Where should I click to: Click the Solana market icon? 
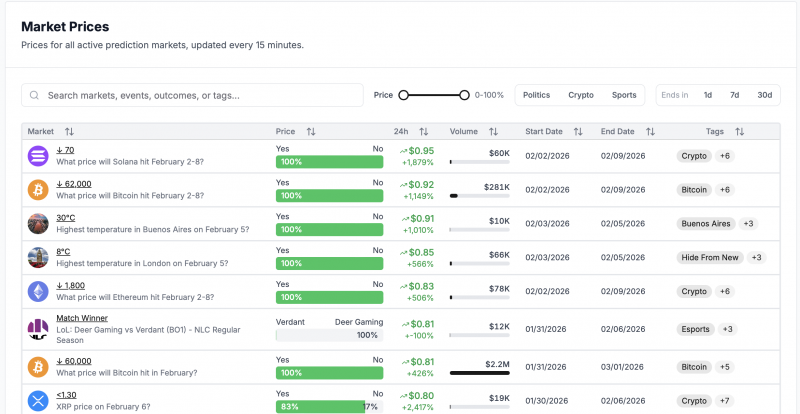click(38, 156)
